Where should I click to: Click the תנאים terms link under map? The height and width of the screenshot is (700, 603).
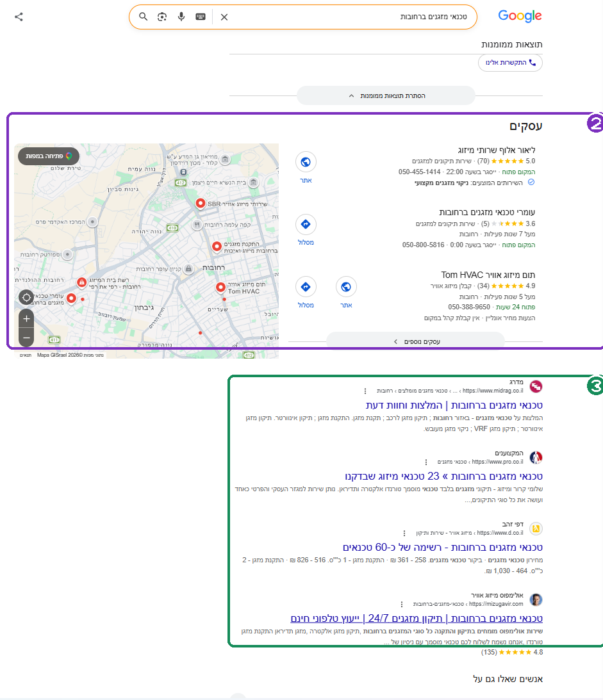(x=26, y=355)
